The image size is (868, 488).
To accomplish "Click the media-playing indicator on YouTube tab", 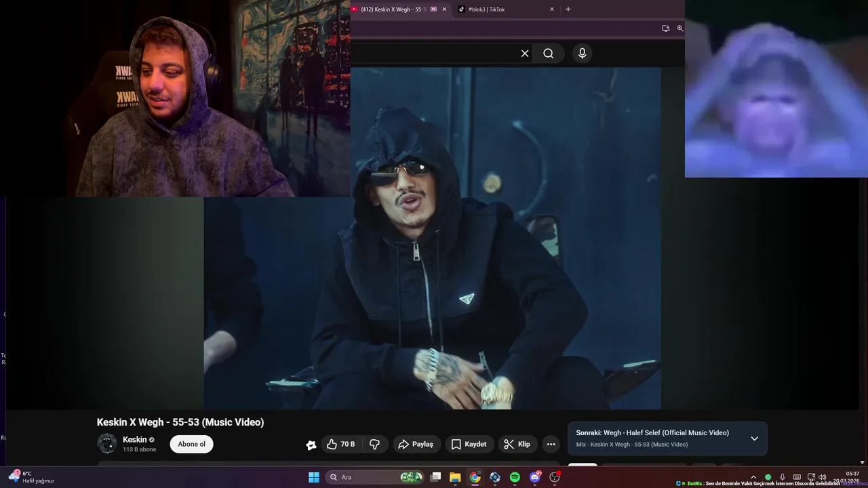I will click(x=433, y=9).
